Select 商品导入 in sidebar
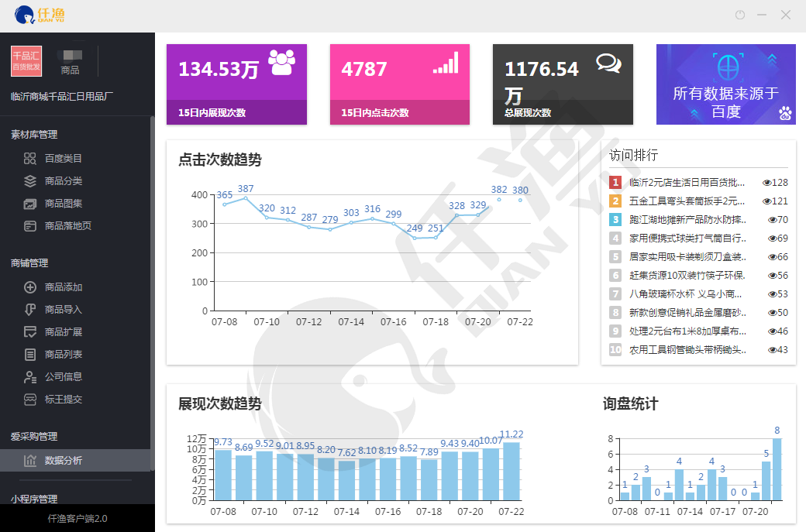The image size is (806, 532). coord(64,309)
